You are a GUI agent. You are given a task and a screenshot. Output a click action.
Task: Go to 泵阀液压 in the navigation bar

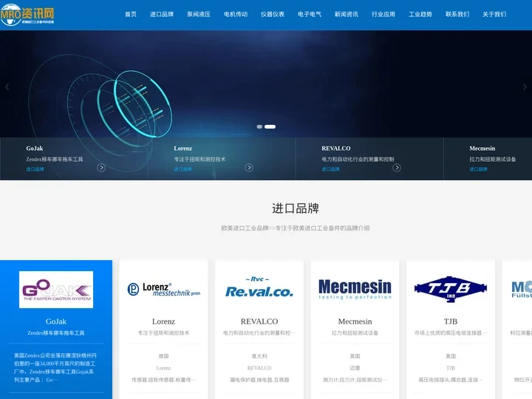[199, 14]
